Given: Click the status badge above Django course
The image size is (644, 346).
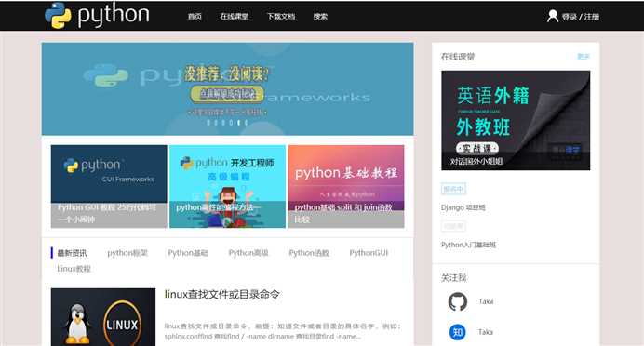Looking at the screenshot, I should click(x=453, y=189).
